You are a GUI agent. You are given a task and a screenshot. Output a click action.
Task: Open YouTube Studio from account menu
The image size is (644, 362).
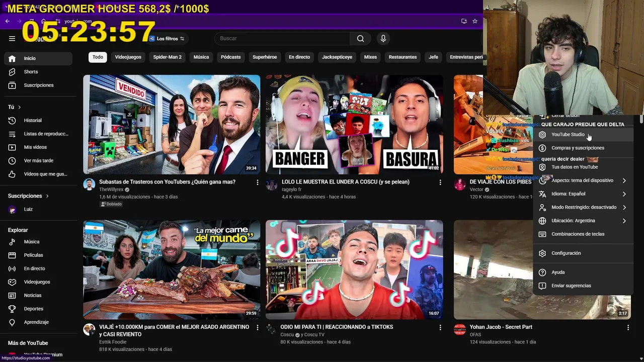[583, 135]
